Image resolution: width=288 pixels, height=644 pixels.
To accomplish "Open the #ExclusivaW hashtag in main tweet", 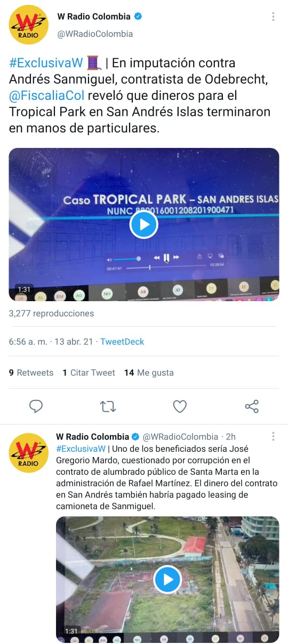I will pyautogui.click(x=46, y=63).
